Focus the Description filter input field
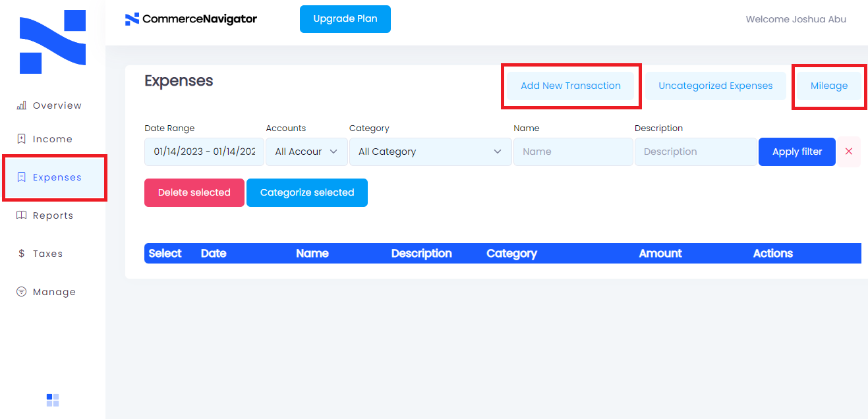 pyautogui.click(x=695, y=152)
